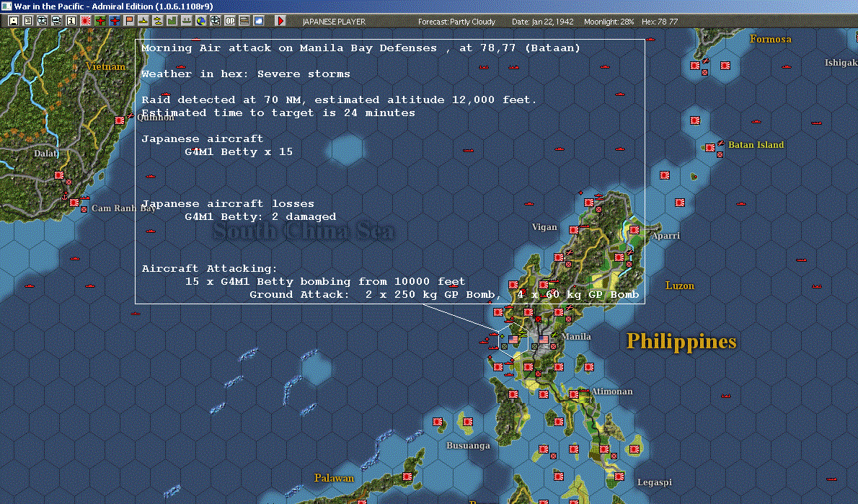Select the Japanese base at Batan Island
This screenshot has width=858, height=504.
pos(710,148)
